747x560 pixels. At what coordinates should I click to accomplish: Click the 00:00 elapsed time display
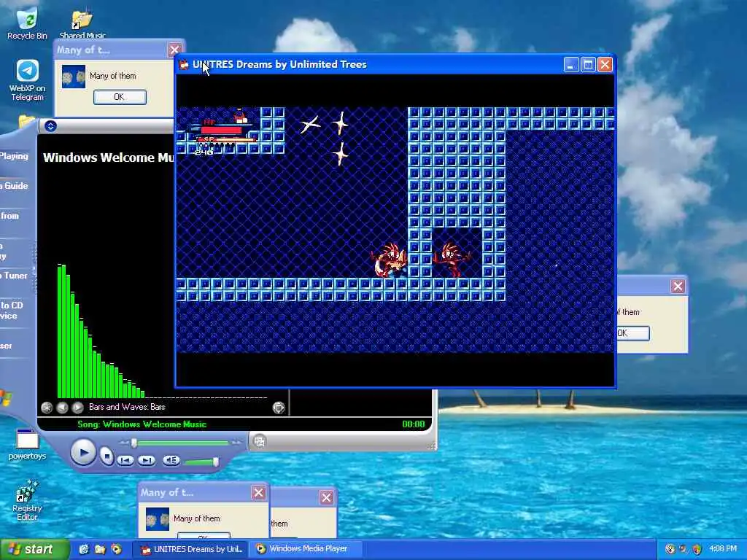pos(413,424)
